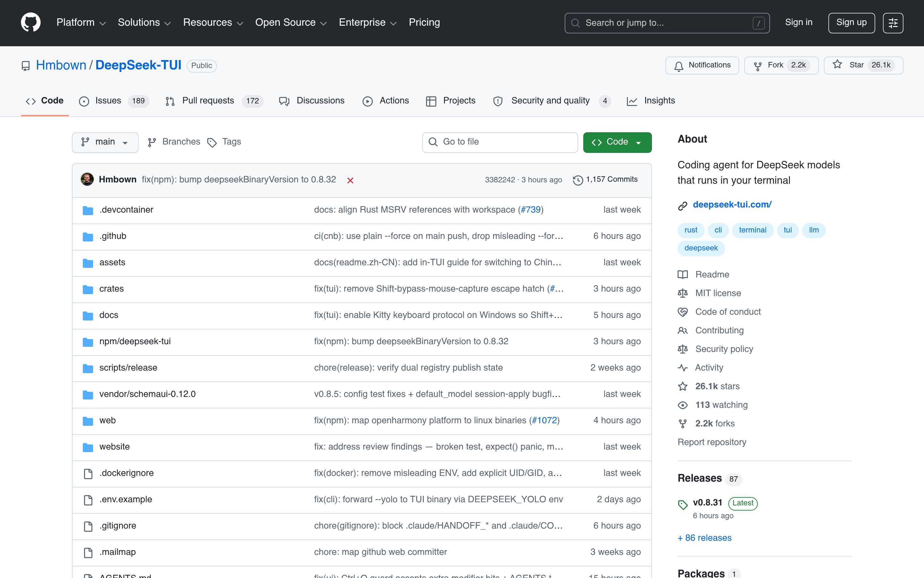Open the .devcontainer folder icon
The width and height of the screenshot is (924, 578).
88,210
